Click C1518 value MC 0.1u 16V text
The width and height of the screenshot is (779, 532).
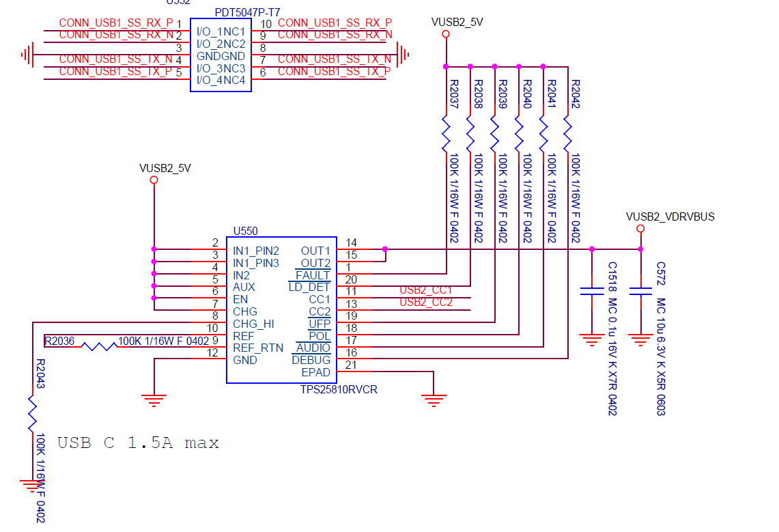[612, 356]
